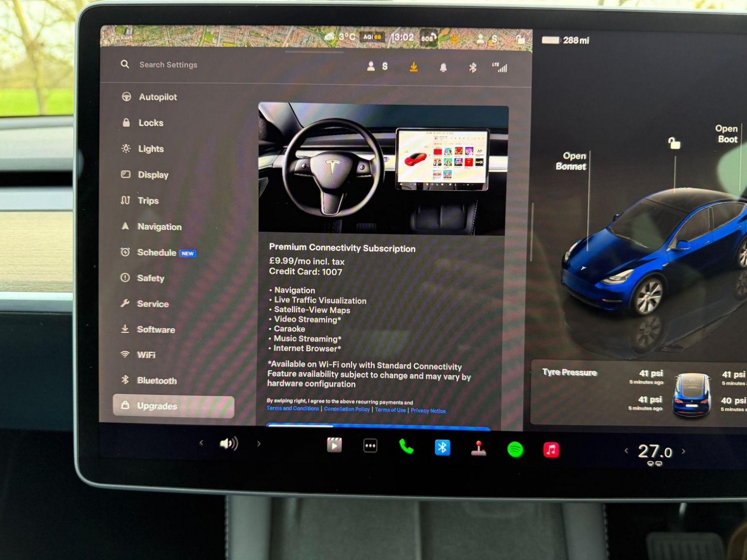This screenshot has height=560, width=747.
Task: Tap the 13:02 clock on status bar
Action: tap(402, 37)
